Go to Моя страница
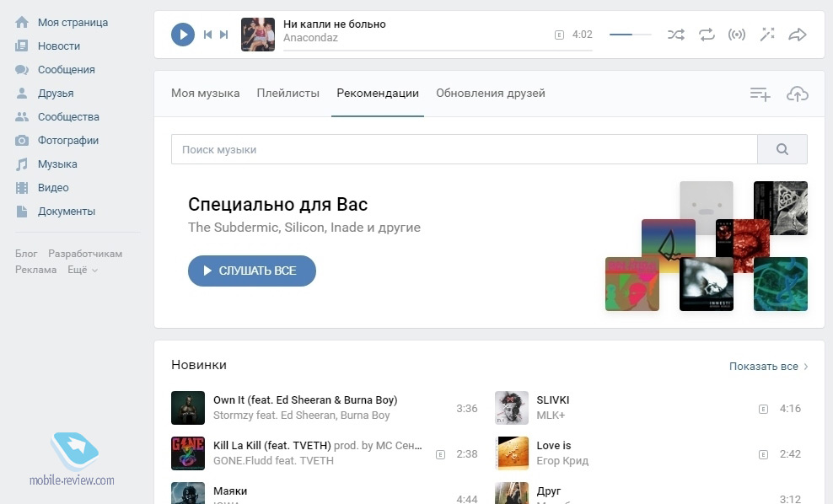This screenshot has height=504, width=833. [x=73, y=22]
